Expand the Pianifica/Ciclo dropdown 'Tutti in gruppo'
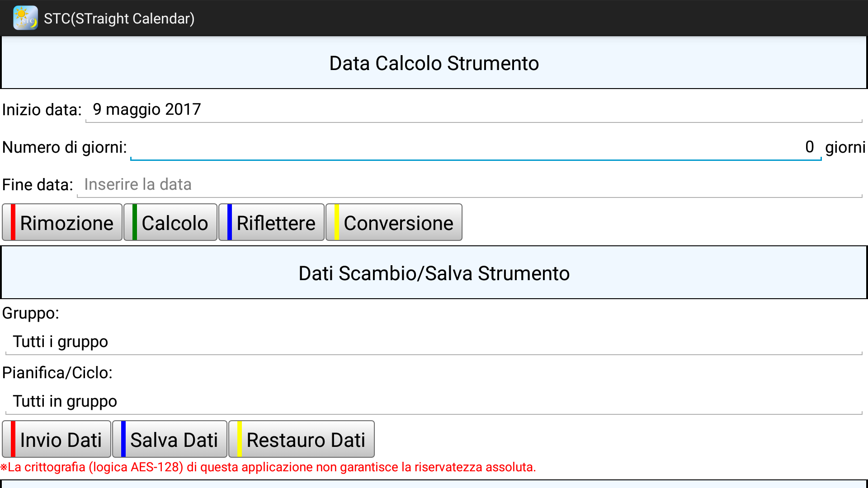 click(433, 402)
